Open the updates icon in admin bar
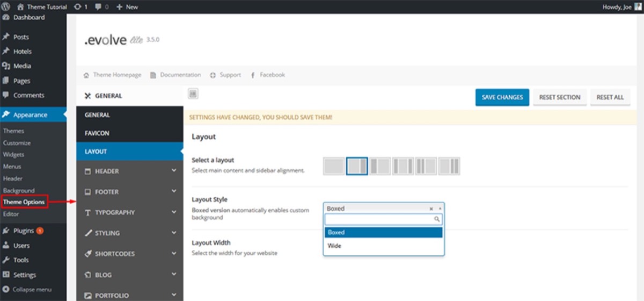The image size is (644, 301). point(80,7)
